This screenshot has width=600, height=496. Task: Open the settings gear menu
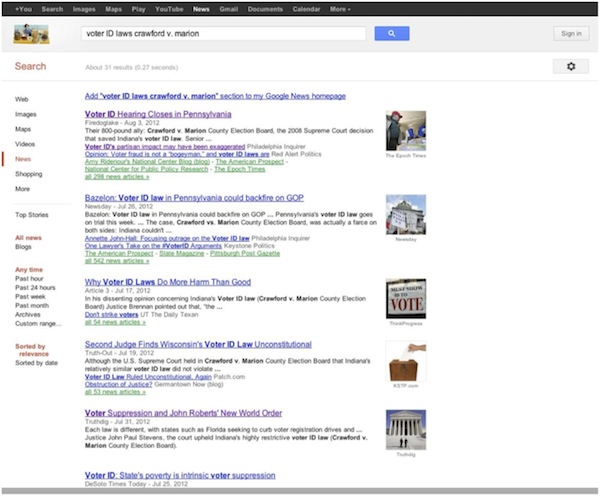pos(571,66)
